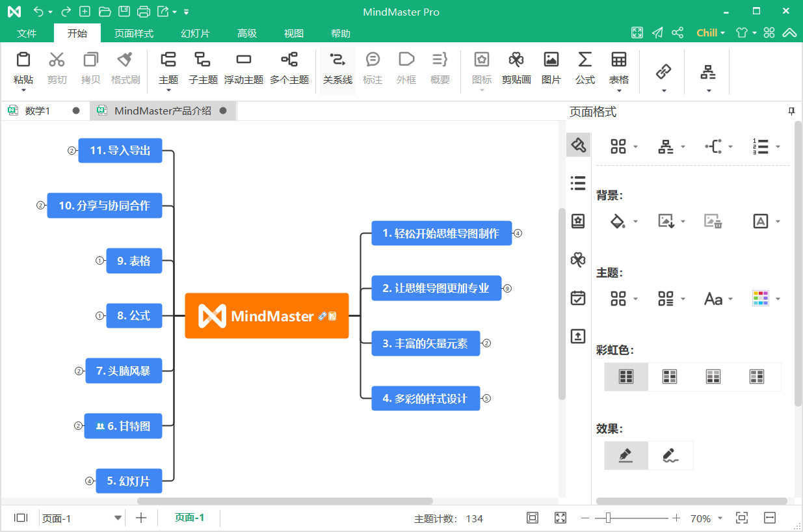Click the zoom slider handle
This screenshot has width=803, height=532.
[608, 518]
